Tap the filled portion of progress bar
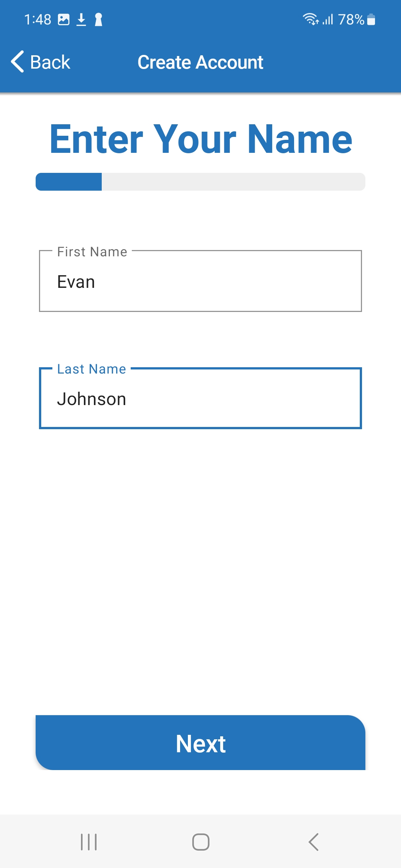 pyautogui.click(x=69, y=182)
